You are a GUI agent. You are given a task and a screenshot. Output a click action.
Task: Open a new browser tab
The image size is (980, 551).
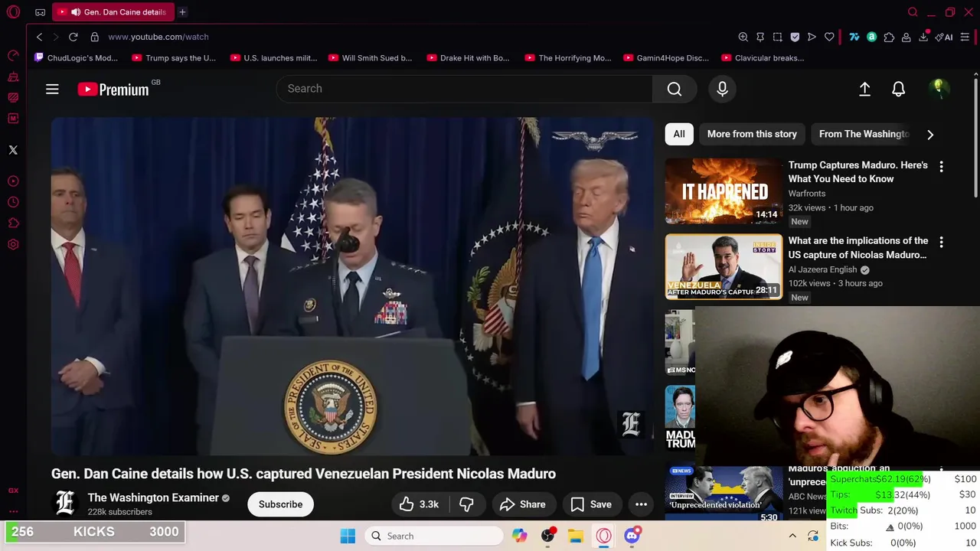pyautogui.click(x=182, y=12)
